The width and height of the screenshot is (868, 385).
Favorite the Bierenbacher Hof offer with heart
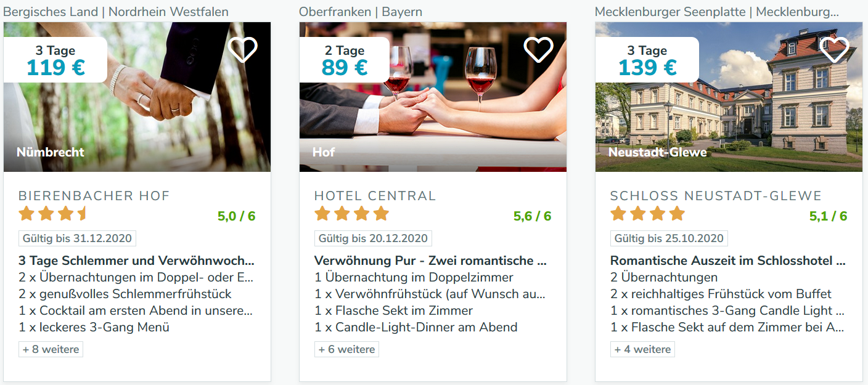pos(243,49)
